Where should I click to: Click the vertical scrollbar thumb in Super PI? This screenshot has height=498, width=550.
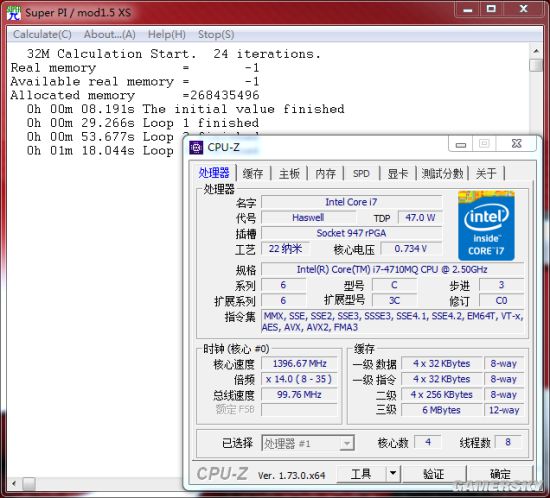click(536, 65)
